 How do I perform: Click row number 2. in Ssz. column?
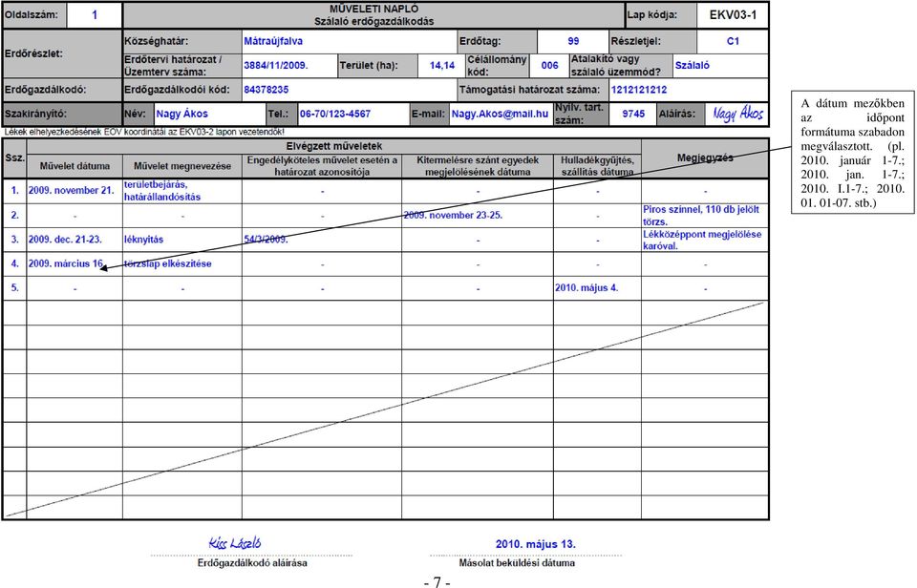tap(14, 215)
